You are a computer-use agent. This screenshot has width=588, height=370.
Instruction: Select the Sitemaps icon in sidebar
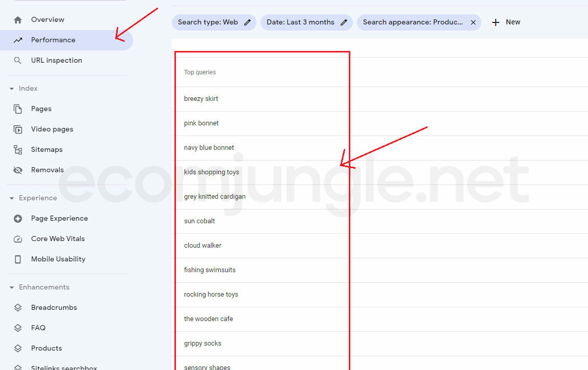18,150
